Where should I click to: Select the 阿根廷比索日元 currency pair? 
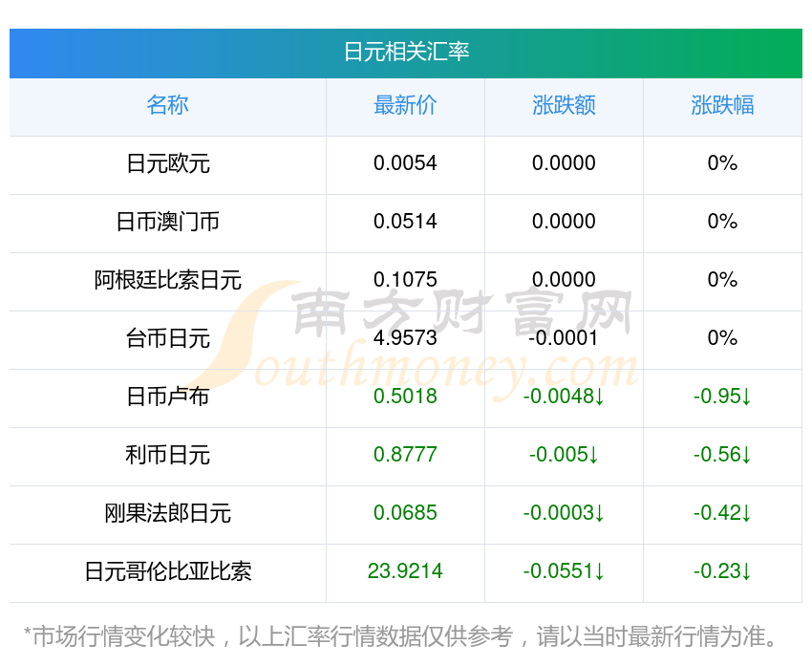(167, 280)
